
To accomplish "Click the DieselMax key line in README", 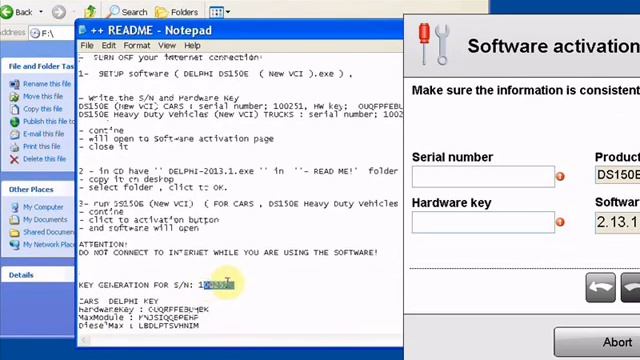I will point(138,326).
